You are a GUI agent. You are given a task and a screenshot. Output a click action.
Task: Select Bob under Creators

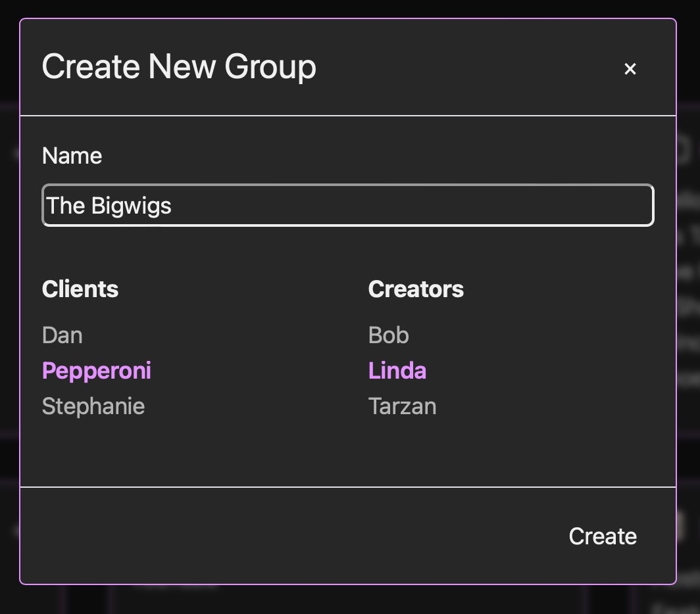[389, 335]
